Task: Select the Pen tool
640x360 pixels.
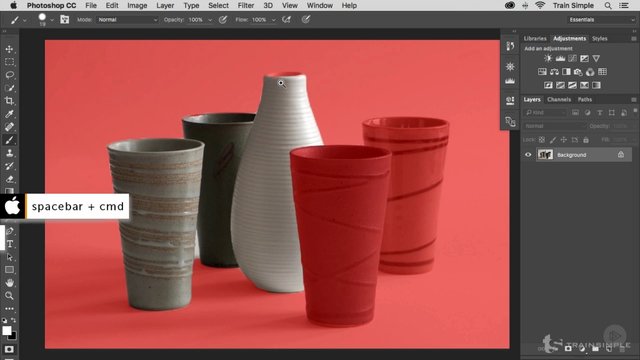Action: coord(9,231)
